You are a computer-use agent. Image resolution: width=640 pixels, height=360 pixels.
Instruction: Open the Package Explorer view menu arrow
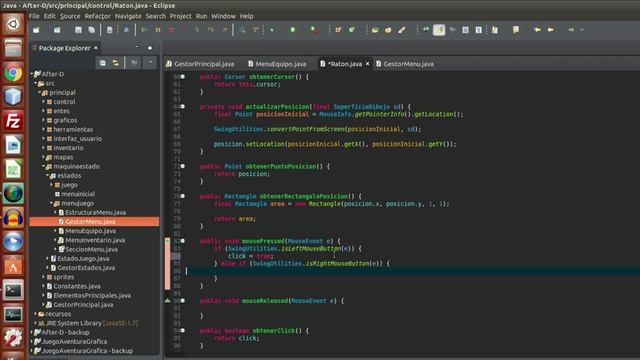(150, 63)
